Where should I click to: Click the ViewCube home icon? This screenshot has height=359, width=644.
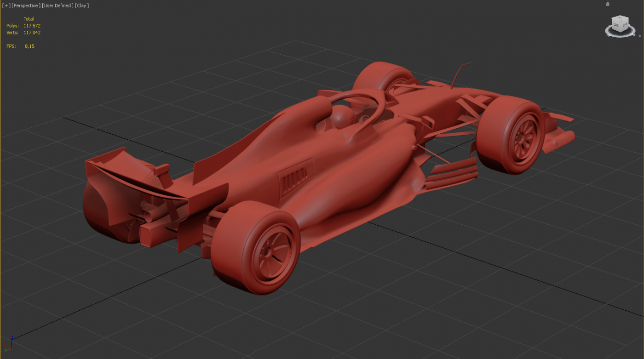point(608,4)
